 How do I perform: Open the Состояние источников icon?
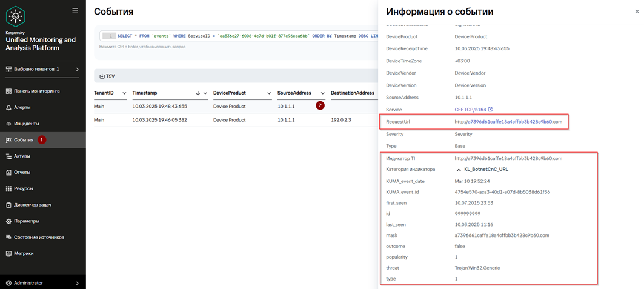pyautogui.click(x=8, y=238)
